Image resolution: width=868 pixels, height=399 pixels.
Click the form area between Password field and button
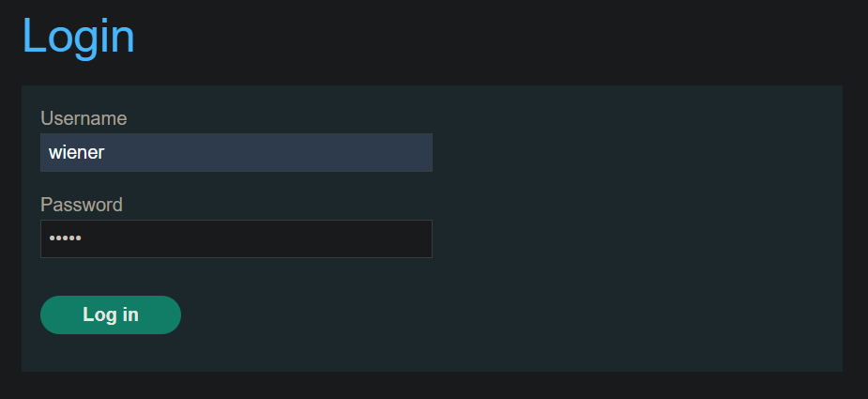tap(236, 277)
